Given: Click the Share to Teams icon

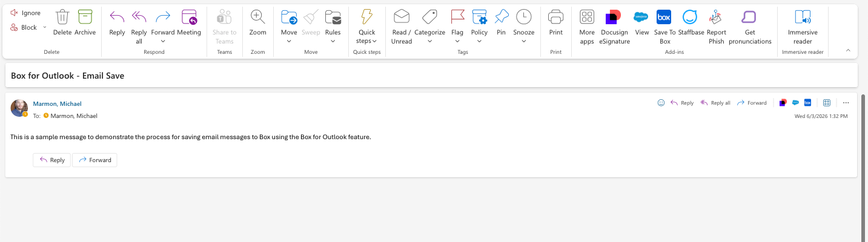Looking at the screenshot, I should 225,16.
